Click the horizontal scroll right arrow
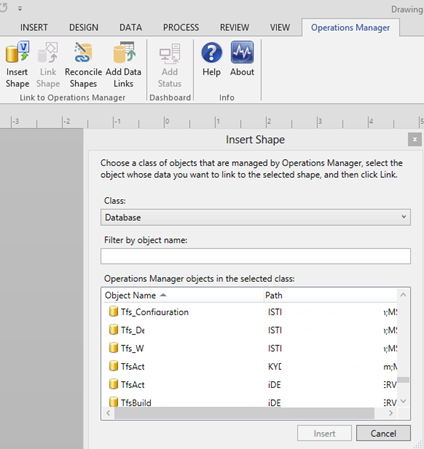The width and height of the screenshot is (424, 449). pos(391,413)
